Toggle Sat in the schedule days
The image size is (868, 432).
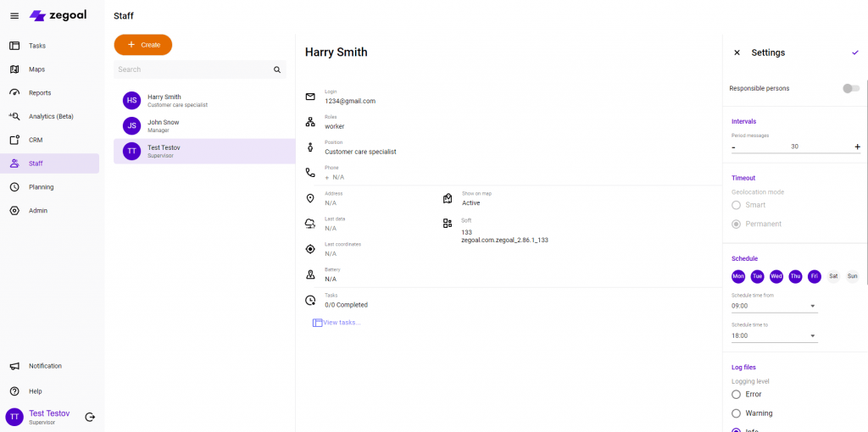click(x=833, y=276)
